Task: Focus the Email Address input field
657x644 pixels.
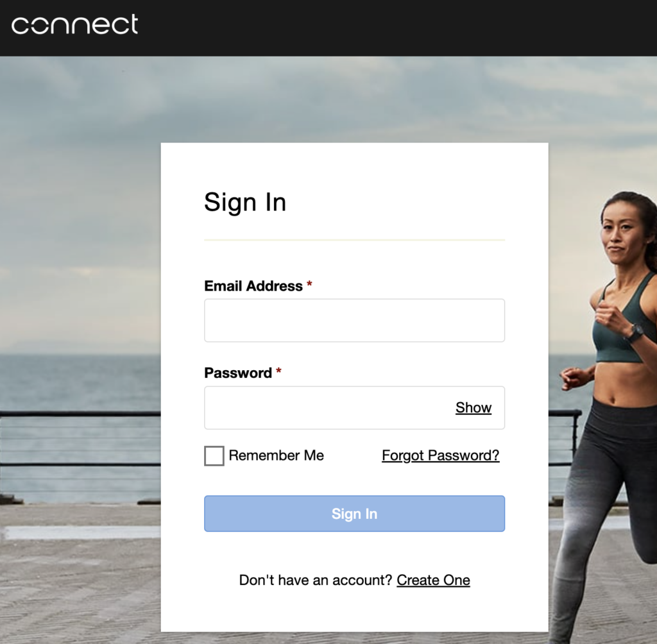Action: click(x=354, y=320)
